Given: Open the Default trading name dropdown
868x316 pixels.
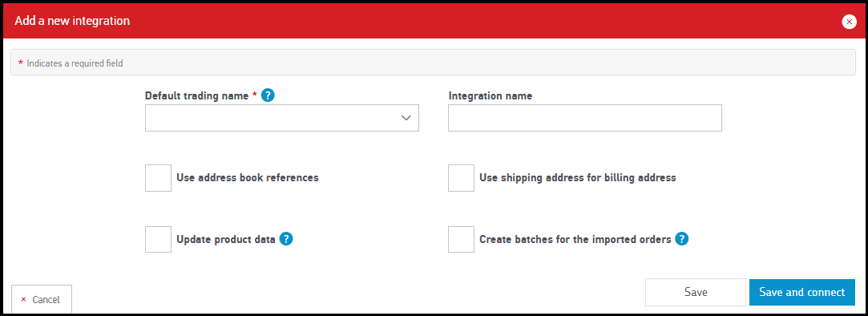Looking at the screenshot, I should point(282,118).
